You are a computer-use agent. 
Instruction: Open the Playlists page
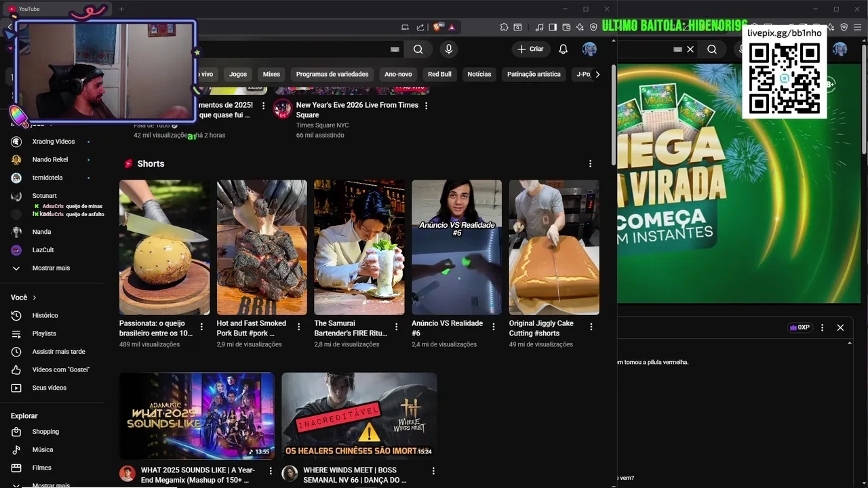pos(44,333)
